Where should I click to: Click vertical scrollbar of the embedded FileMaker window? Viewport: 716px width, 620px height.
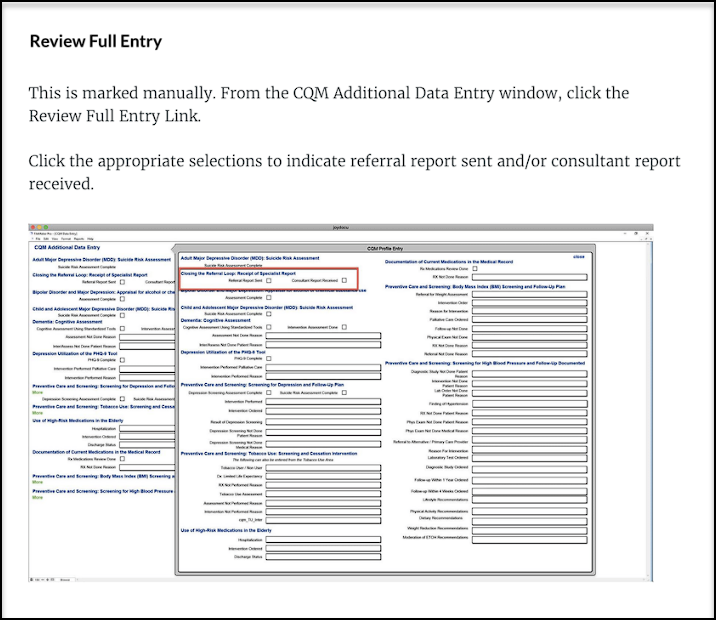(650, 409)
